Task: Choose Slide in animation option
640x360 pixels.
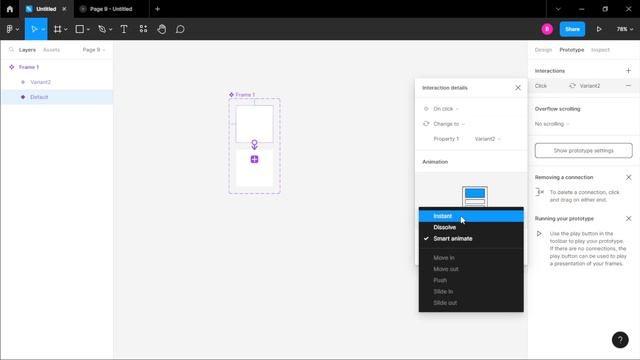Action: [471, 291]
